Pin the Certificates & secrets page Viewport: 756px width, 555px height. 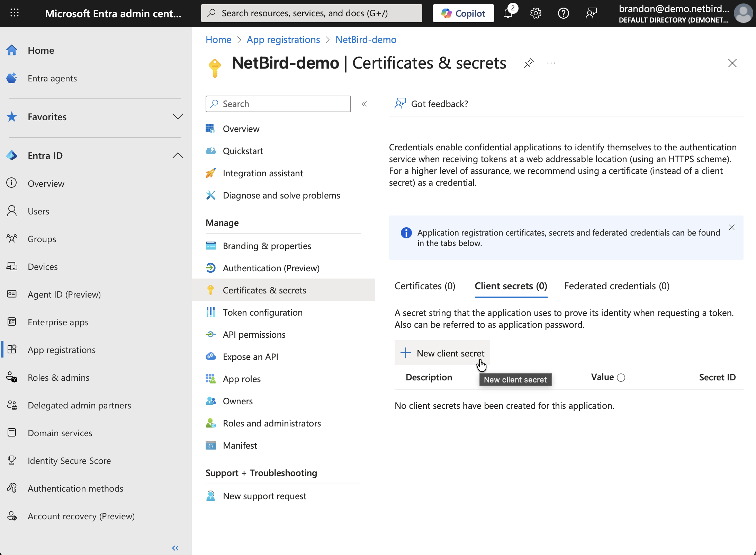(529, 63)
